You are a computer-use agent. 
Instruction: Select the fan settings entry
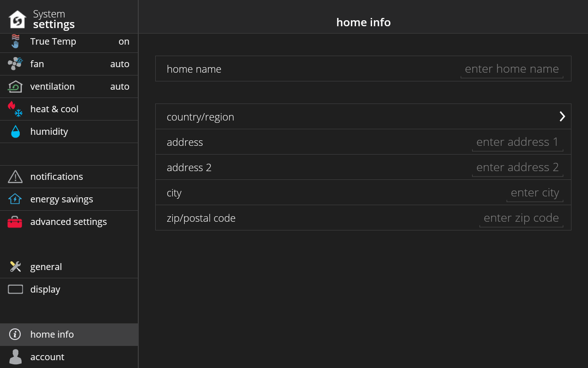click(x=69, y=64)
